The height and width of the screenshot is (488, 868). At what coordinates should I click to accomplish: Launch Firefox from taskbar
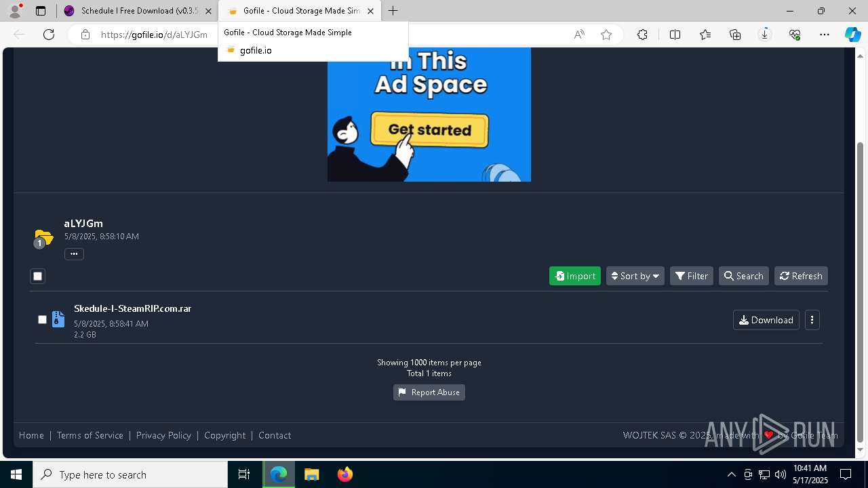click(344, 474)
